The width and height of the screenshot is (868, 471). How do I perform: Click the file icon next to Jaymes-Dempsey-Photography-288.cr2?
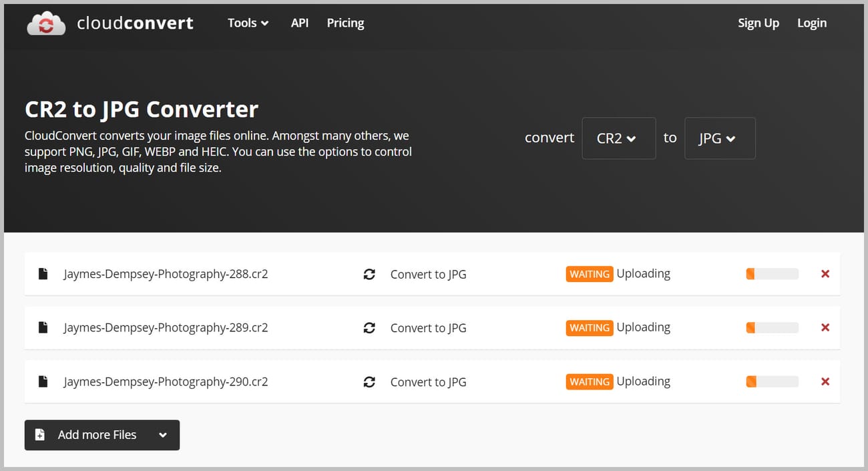tap(43, 273)
